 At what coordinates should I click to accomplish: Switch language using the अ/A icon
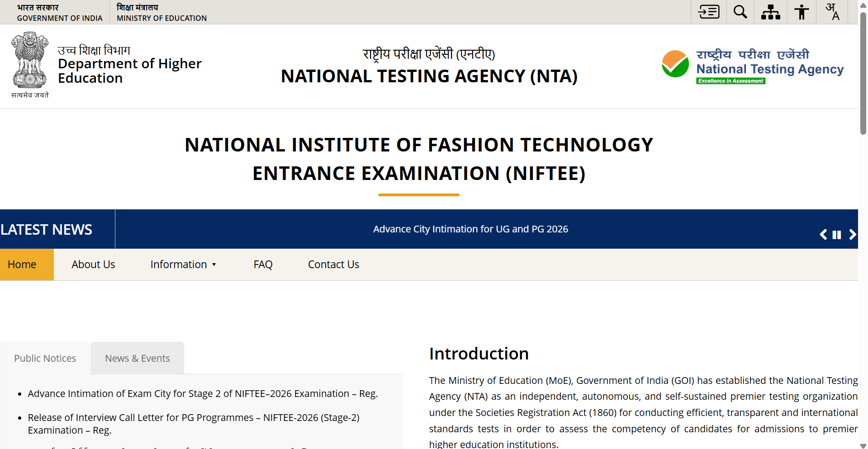[832, 12]
